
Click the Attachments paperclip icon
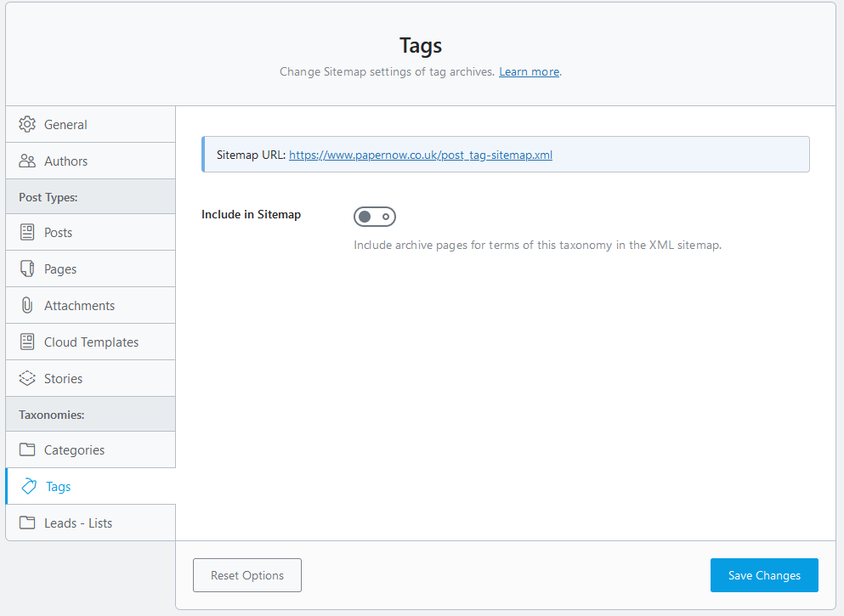click(27, 305)
